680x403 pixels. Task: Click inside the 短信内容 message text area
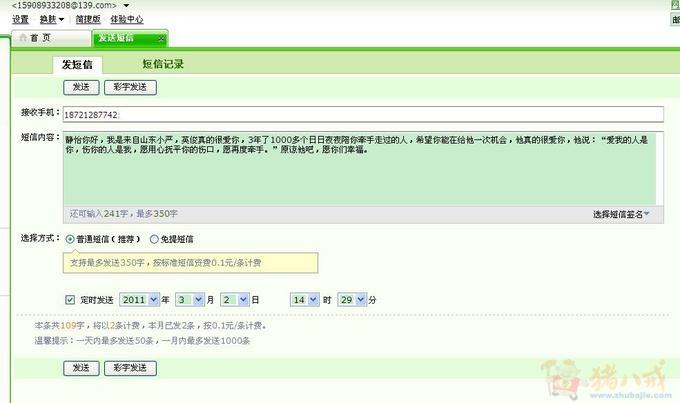[x=359, y=168]
